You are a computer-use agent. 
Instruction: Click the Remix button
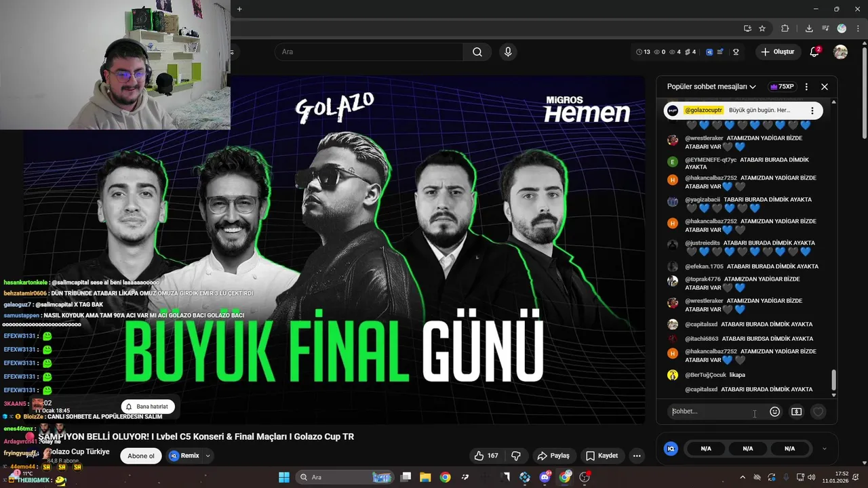[x=184, y=455]
